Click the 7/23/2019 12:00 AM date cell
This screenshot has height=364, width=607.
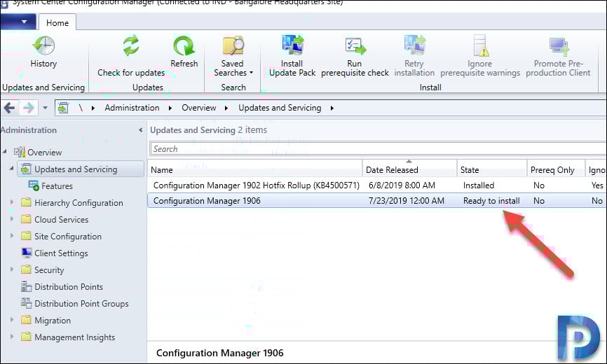point(406,200)
